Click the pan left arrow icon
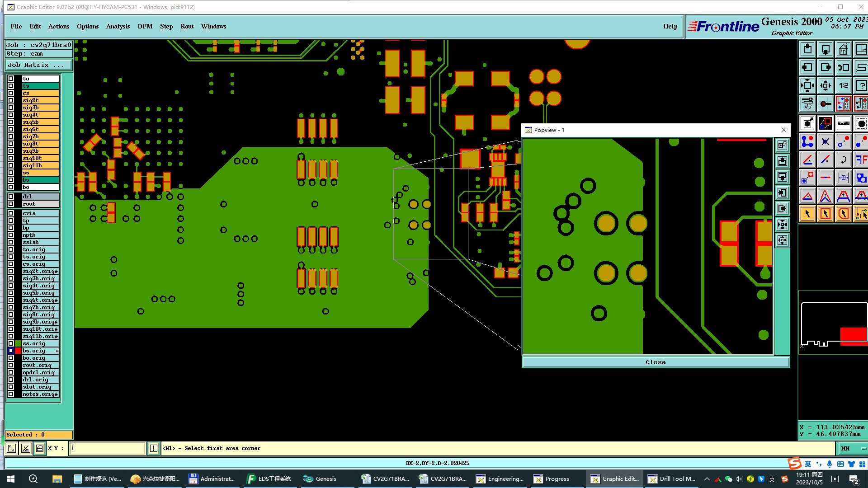The height and width of the screenshot is (488, 868). pyautogui.click(x=807, y=67)
